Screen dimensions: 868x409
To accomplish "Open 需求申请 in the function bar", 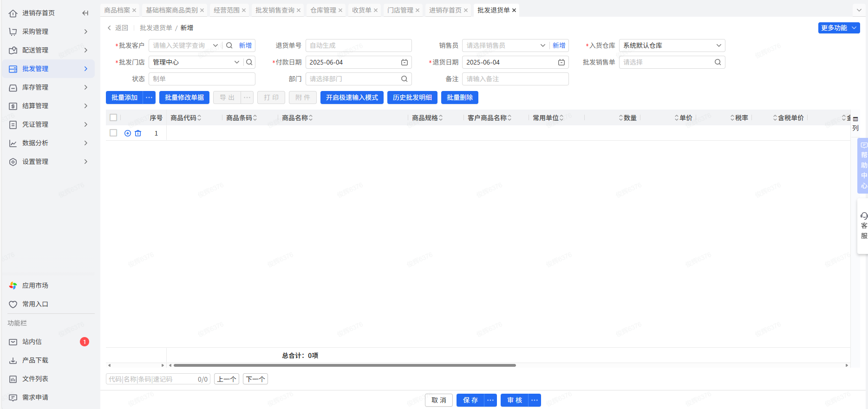I will tap(48, 397).
